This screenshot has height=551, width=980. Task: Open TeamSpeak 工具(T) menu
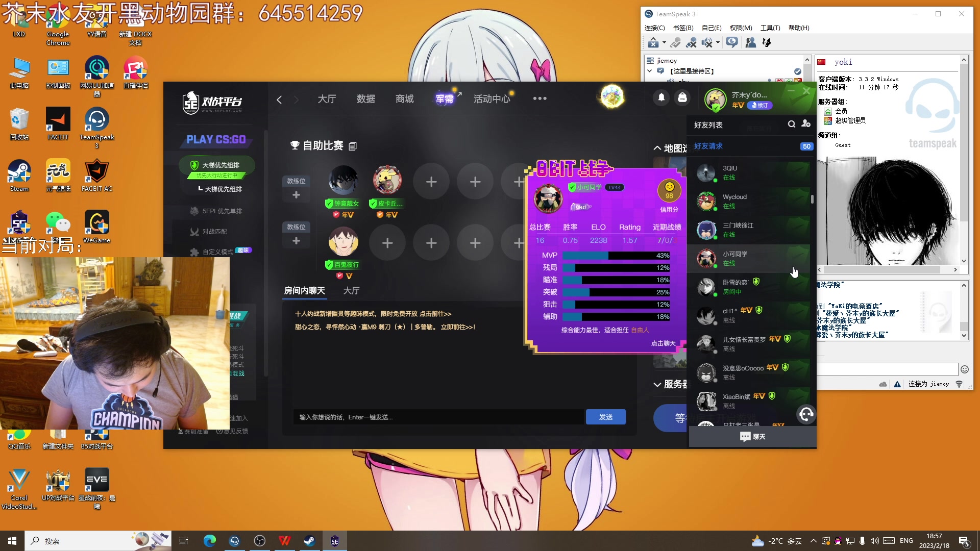770,28
